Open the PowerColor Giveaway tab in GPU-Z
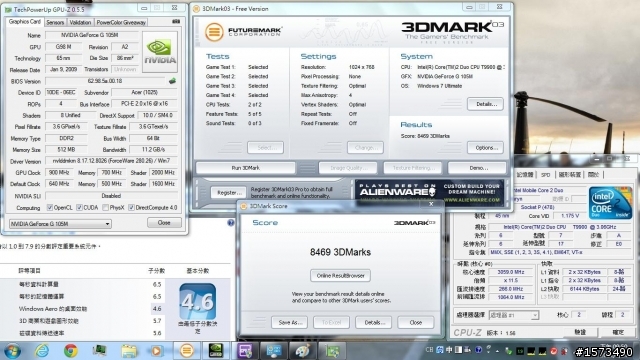The width and height of the screenshot is (640, 360). pyautogui.click(x=121, y=22)
